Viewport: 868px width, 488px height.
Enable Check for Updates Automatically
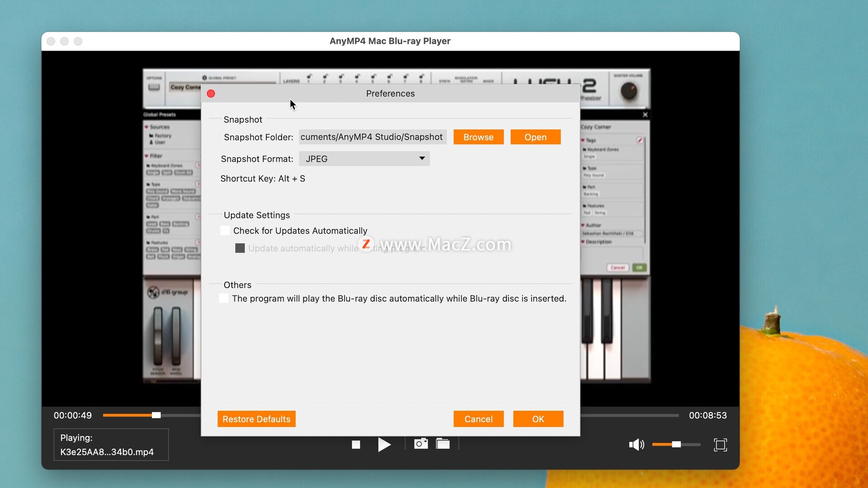pyautogui.click(x=225, y=230)
